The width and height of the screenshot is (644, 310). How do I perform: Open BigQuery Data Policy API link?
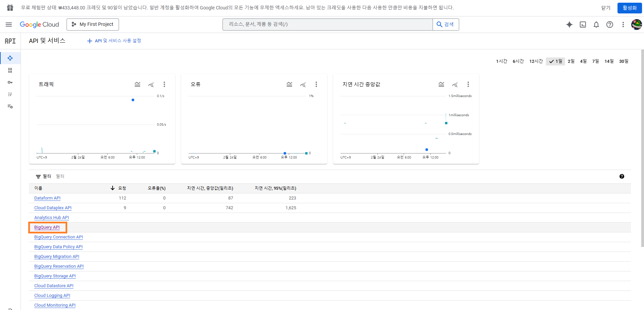tap(58, 247)
